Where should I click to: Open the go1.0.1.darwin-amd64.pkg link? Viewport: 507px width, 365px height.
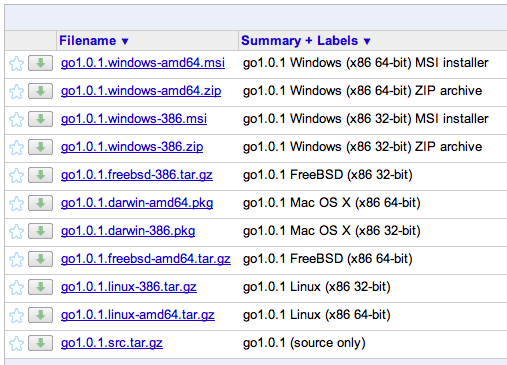pos(137,203)
